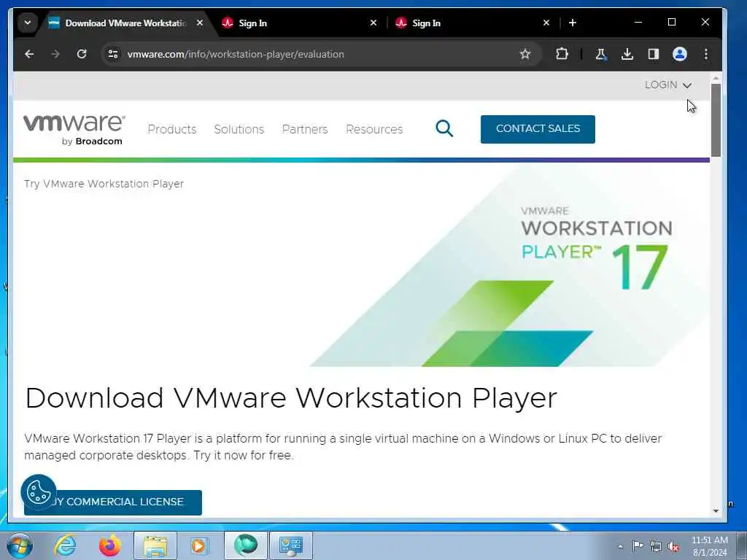Click the scrollbar down arrow
This screenshot has width=747, height=560.
click(716, 511)
